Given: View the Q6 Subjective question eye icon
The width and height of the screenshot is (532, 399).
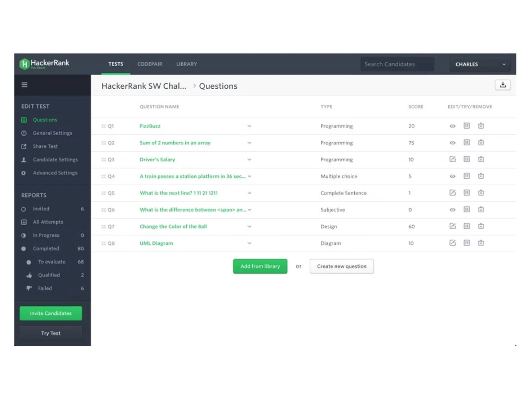Looking at the screenshot, I should pos(452,210).
